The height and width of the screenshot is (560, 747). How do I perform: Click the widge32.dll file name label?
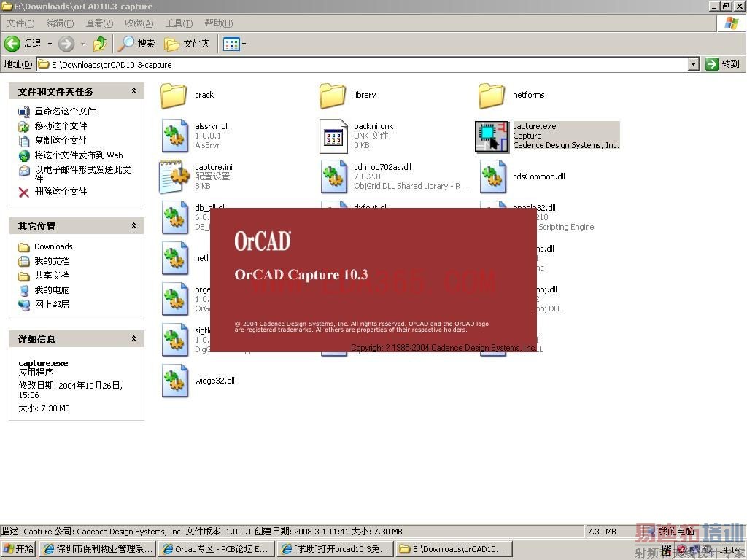214,381
